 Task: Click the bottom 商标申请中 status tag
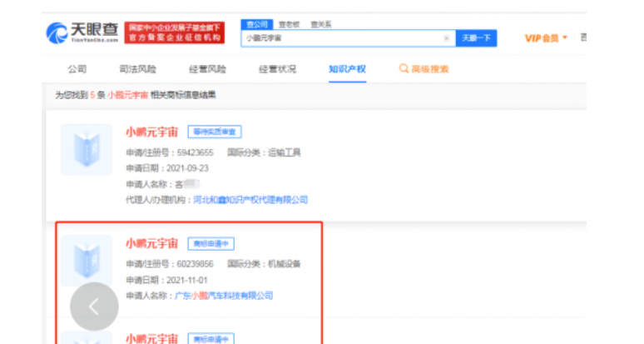[x=211, y=339]
